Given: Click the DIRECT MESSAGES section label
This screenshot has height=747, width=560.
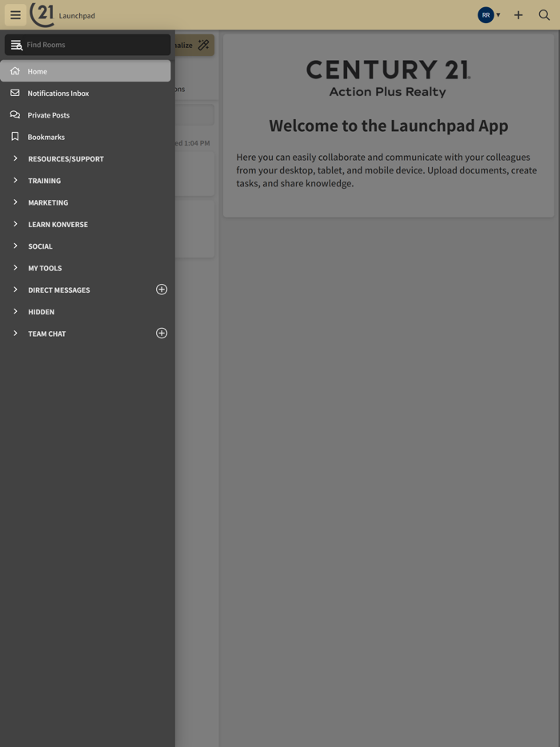Looking at the screenshot, I should (x=59, y=290).
